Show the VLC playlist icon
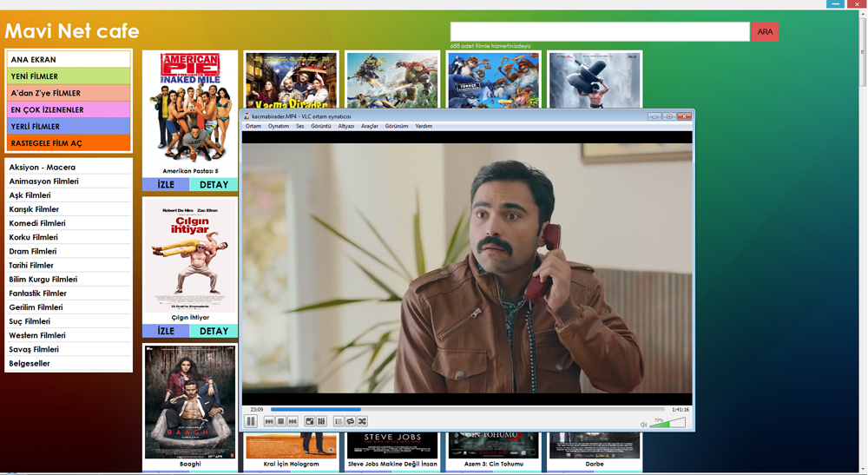 pos(339,421)
